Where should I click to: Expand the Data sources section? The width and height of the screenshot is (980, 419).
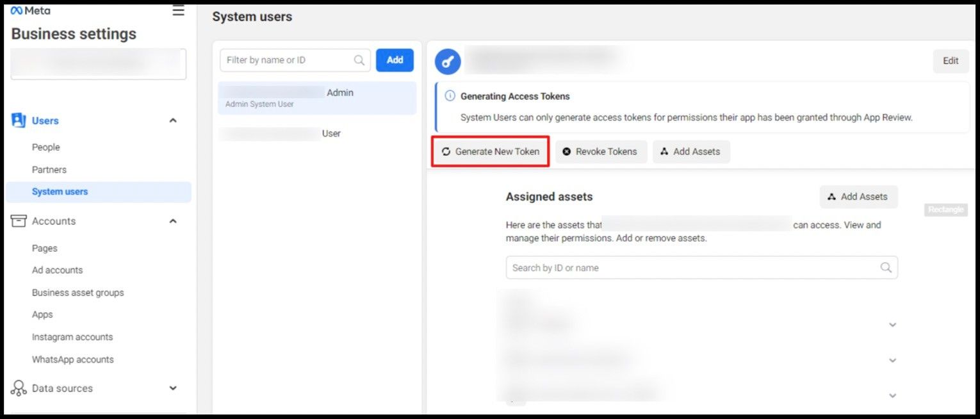click(173, 388)
